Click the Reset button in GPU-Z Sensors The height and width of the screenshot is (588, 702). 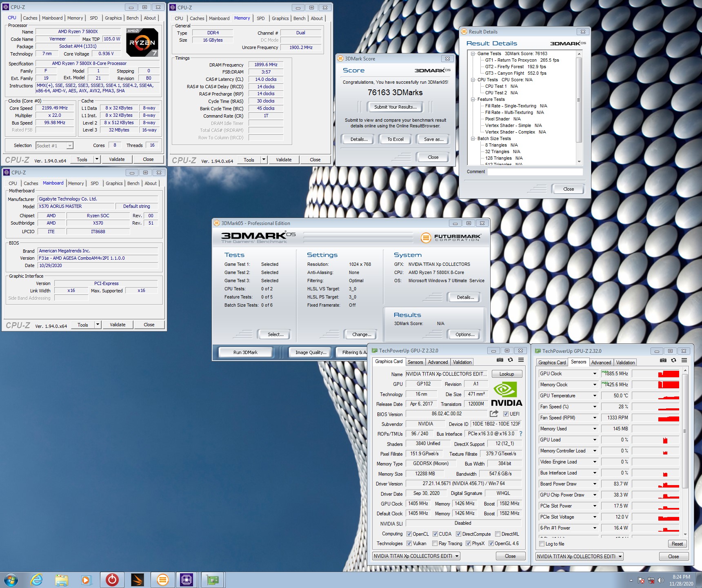tap(677, 544)
